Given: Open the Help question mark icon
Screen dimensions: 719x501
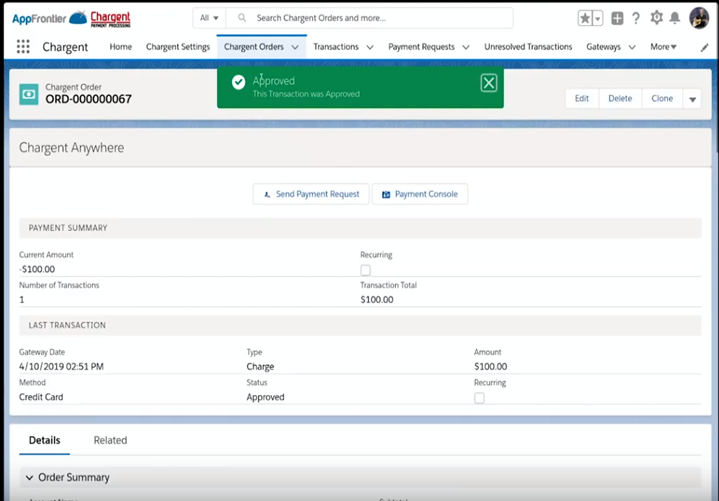Looking at the screenshot, I should pos(636,18).
